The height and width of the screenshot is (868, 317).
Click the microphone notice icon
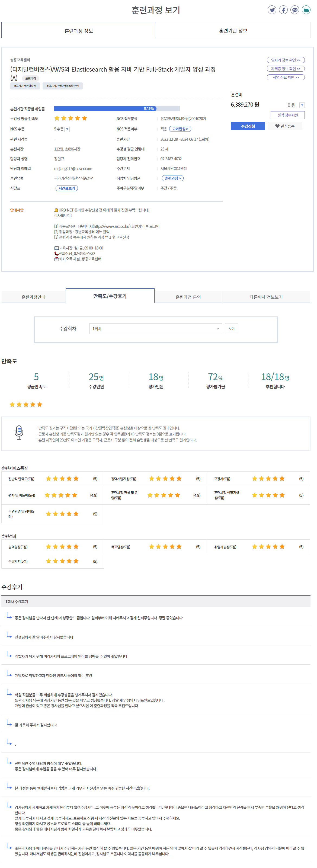[x=19, y=432]
